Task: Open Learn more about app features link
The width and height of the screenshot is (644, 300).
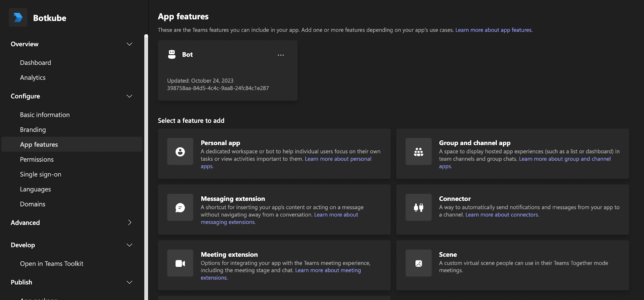Action: coord(493,30)
